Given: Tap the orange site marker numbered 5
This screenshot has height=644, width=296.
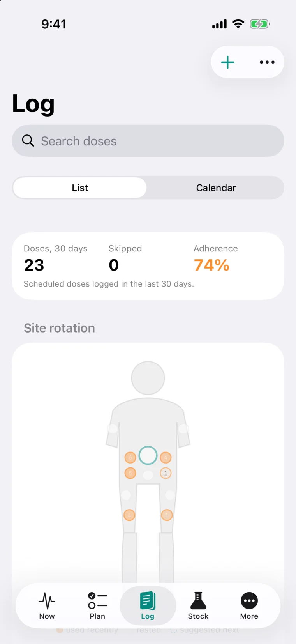Looking at the screenshot, I should (x=130, y=473).
